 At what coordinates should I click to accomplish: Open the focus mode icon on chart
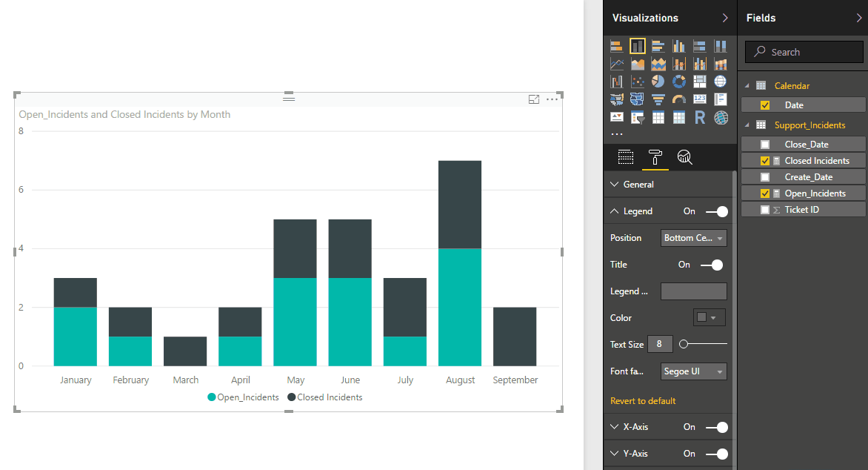point(534,99)
